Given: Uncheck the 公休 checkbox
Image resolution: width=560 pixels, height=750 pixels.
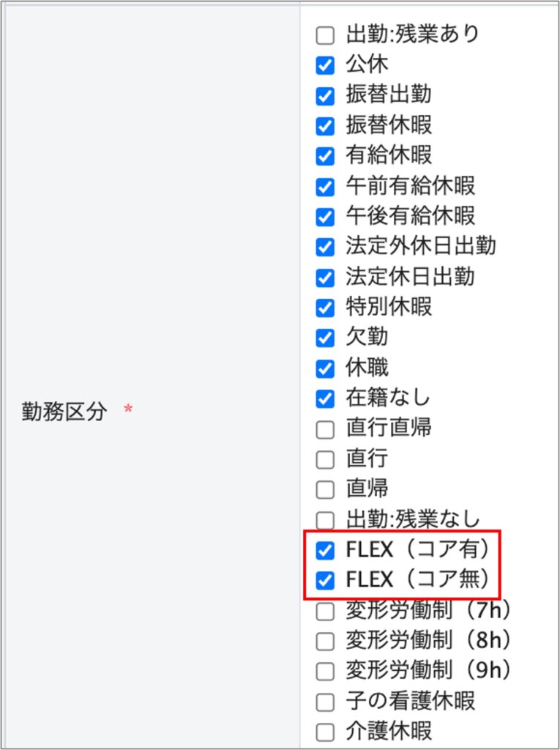Looking at the screenshot, I should pyautogui.click(x=325, y=65).
